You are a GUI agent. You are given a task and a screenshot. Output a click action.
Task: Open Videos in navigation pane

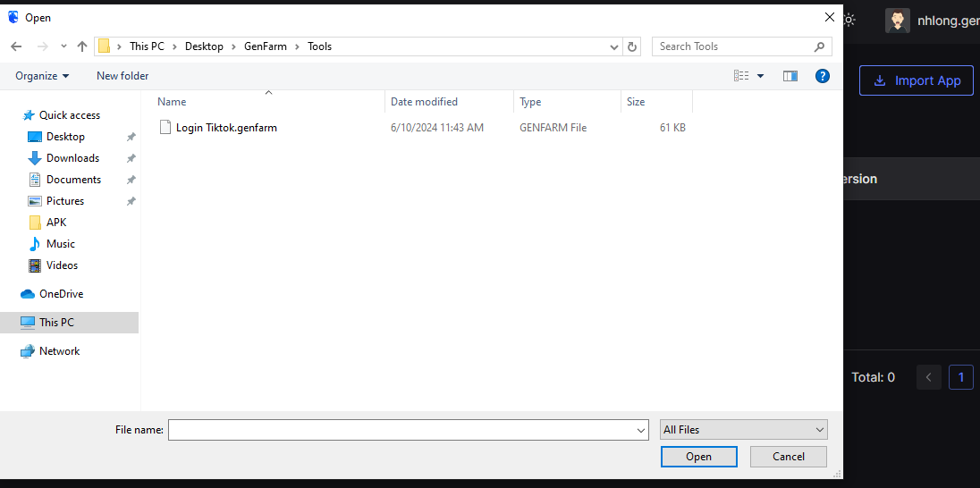click(x=62, y=265)
